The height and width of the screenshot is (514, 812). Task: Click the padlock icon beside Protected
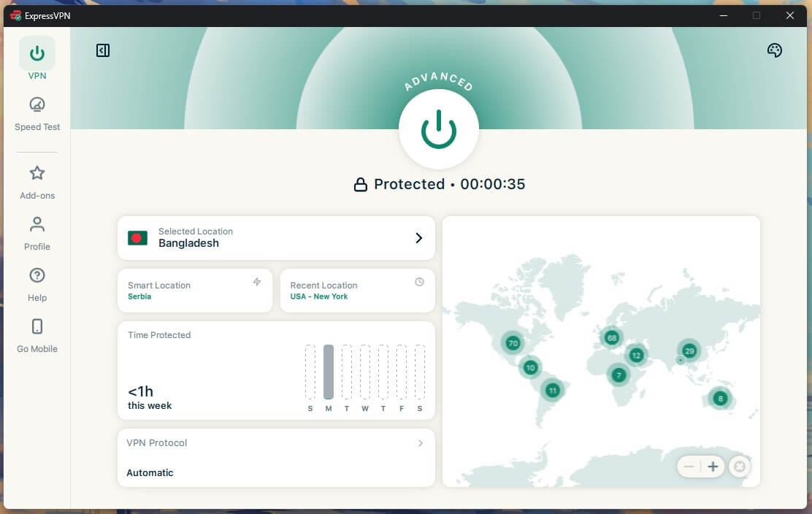[x=361, y=184]
